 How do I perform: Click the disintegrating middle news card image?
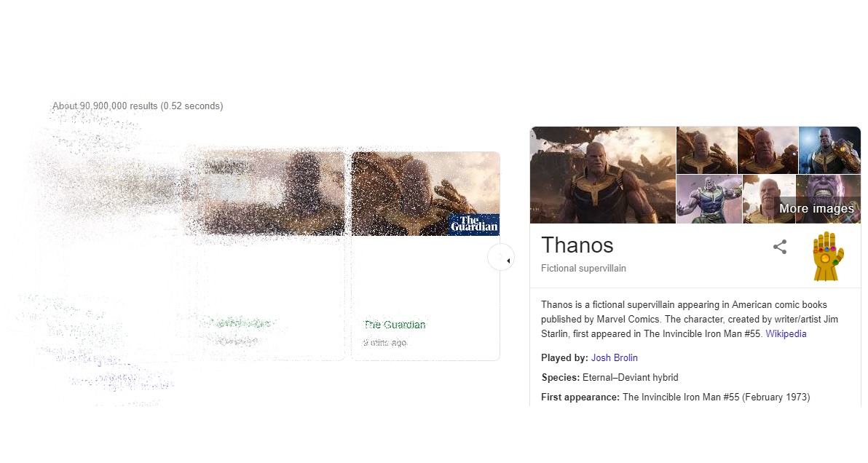(264, 192)
